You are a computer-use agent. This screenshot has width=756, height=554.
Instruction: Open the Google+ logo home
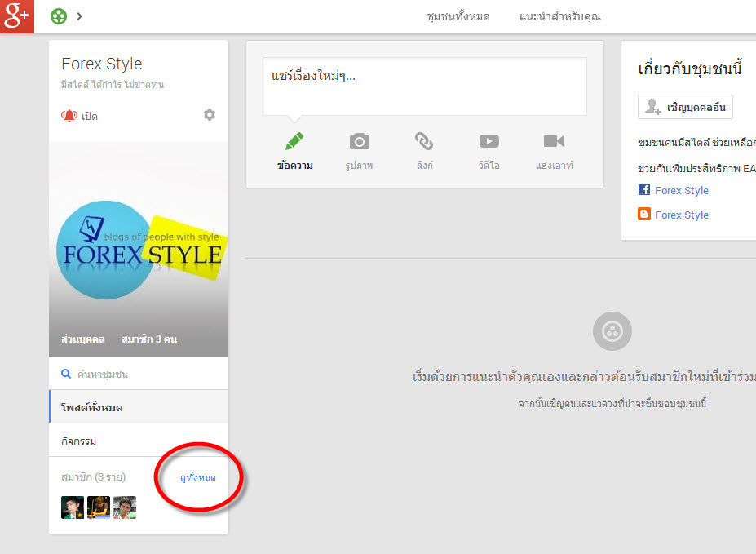click(x=17, y=16)
